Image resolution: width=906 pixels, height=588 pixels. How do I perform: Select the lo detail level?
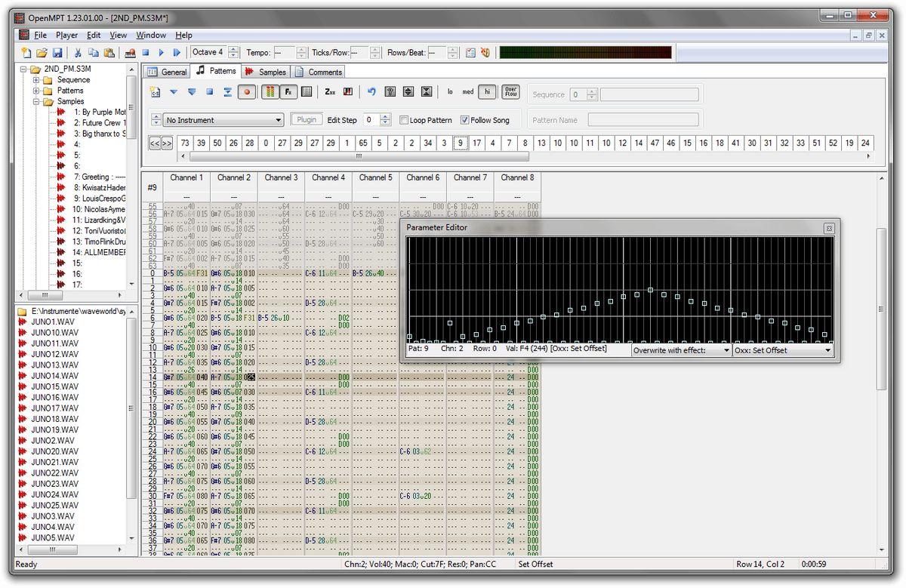click(450, 92)
